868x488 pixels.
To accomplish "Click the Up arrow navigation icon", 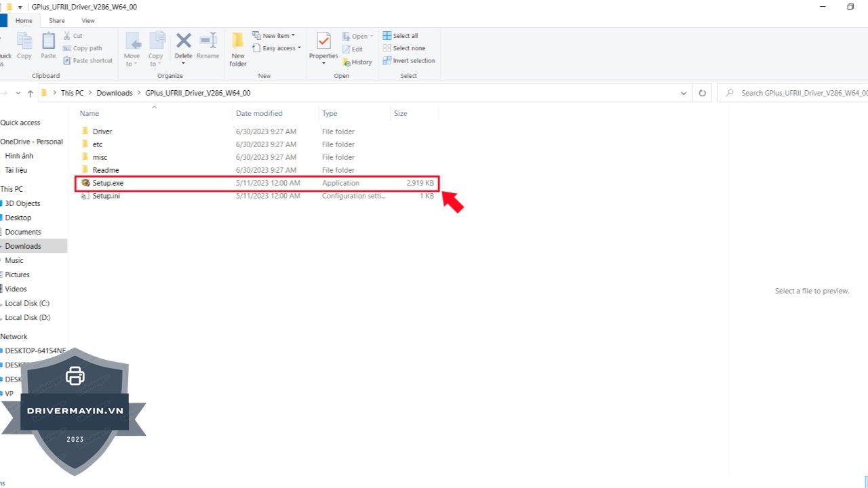I will (31, 94).
